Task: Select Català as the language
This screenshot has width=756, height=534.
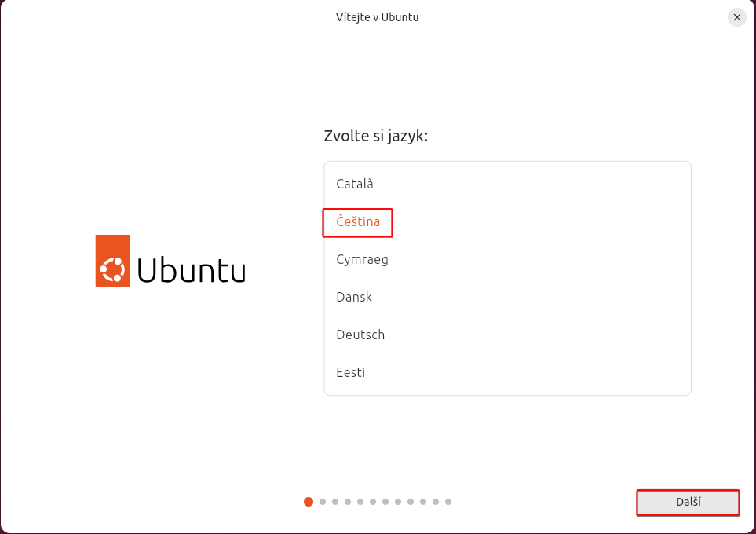Action: click(355, 184)
